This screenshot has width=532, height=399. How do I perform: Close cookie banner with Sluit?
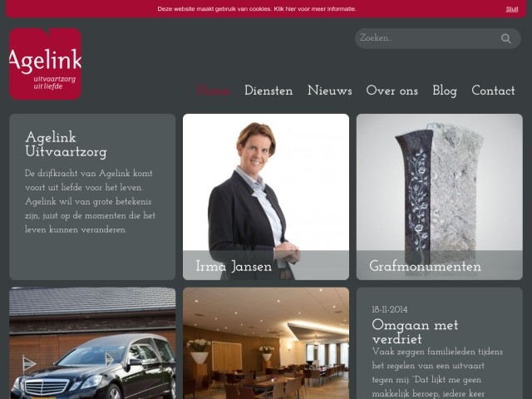(x=512, y=9)
